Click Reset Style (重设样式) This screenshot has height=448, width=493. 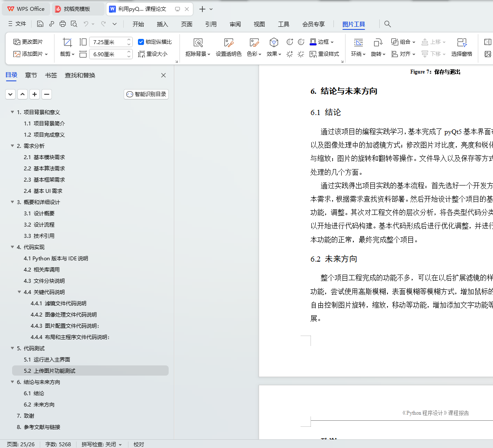[324, 54]
